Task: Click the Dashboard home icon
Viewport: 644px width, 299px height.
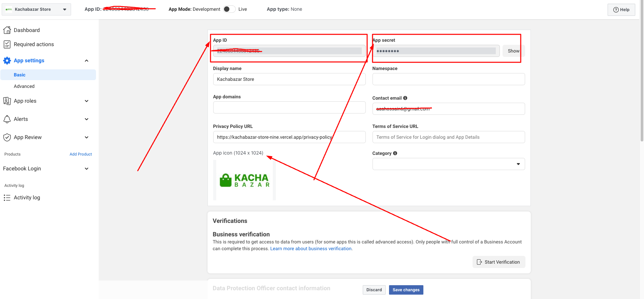Action: click(7, 30)
